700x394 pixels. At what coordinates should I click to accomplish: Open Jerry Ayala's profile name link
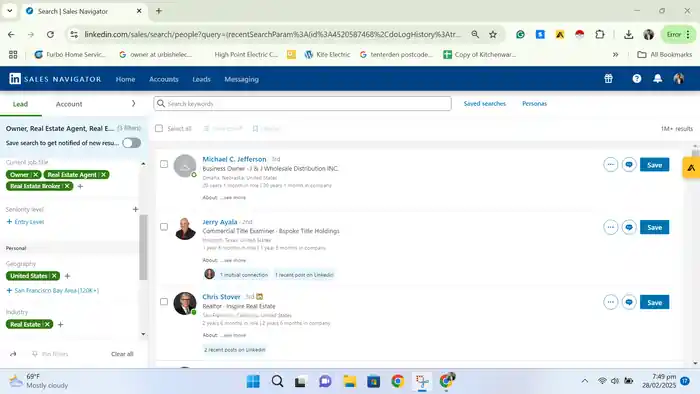click(220, 222)
